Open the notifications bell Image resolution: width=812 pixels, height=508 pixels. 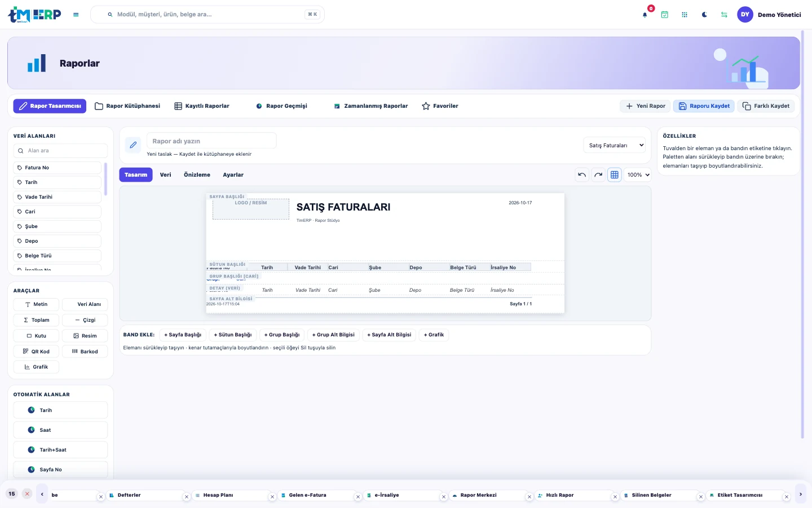tap(645, 15)
